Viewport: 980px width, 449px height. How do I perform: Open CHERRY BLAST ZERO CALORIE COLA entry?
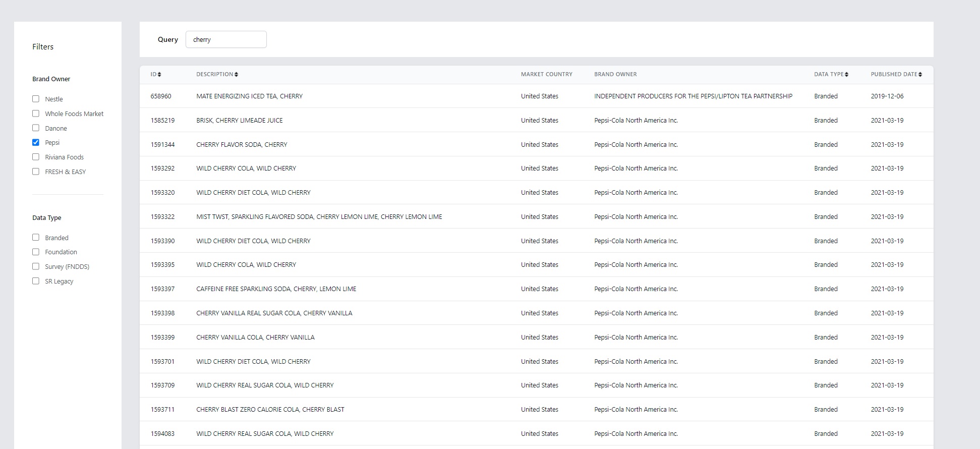click(537, 410)
